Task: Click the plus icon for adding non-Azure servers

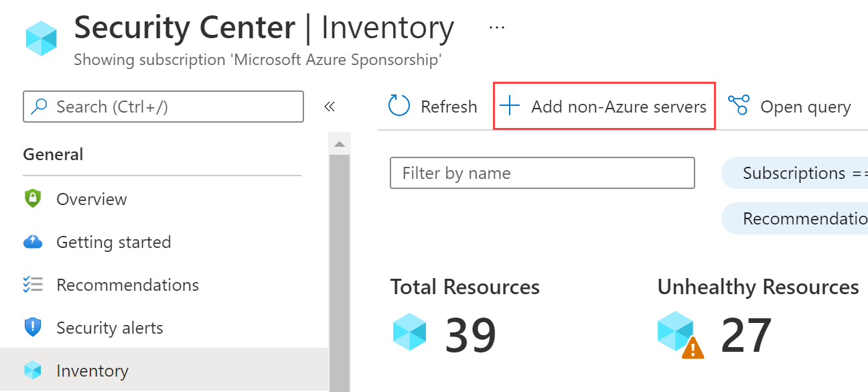Action: [x=510, y=106]
